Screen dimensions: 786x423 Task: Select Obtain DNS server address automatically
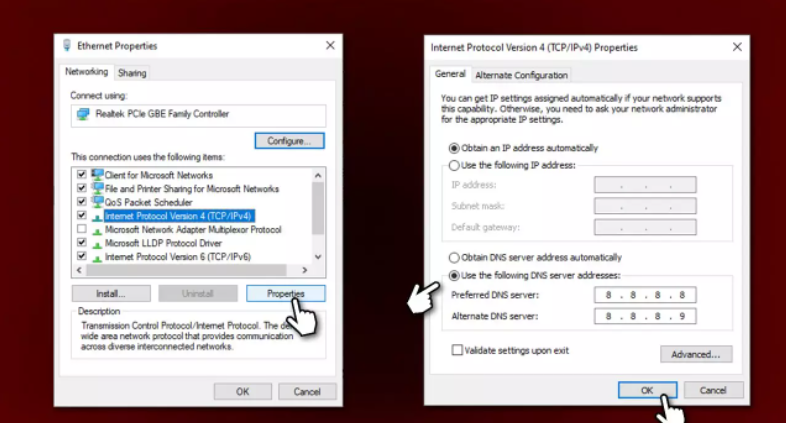coord(454,258)
